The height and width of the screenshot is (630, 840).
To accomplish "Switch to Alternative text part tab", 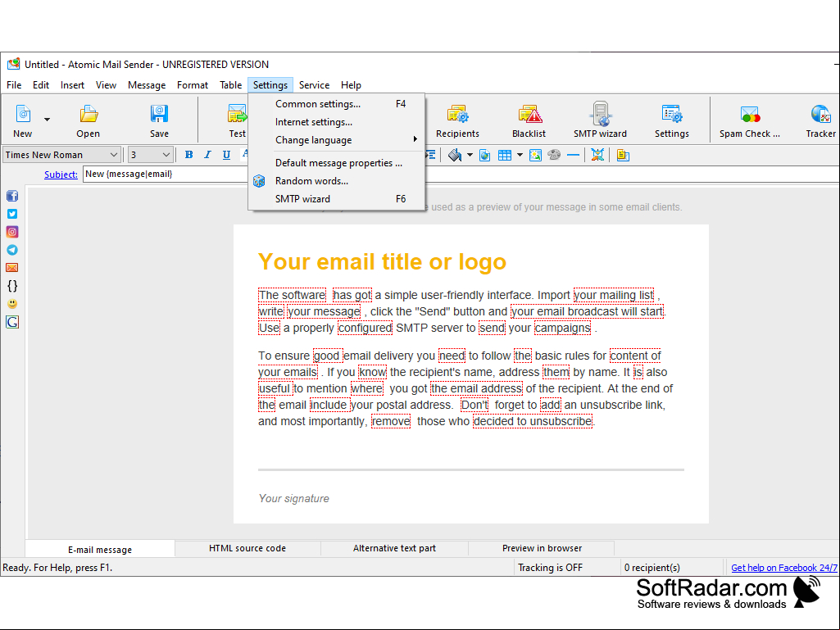I will [x=394, y=548].
